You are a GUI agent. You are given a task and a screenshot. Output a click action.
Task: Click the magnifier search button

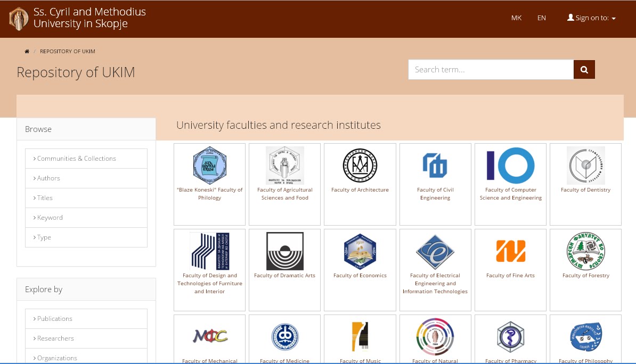(x=584, y=70)
